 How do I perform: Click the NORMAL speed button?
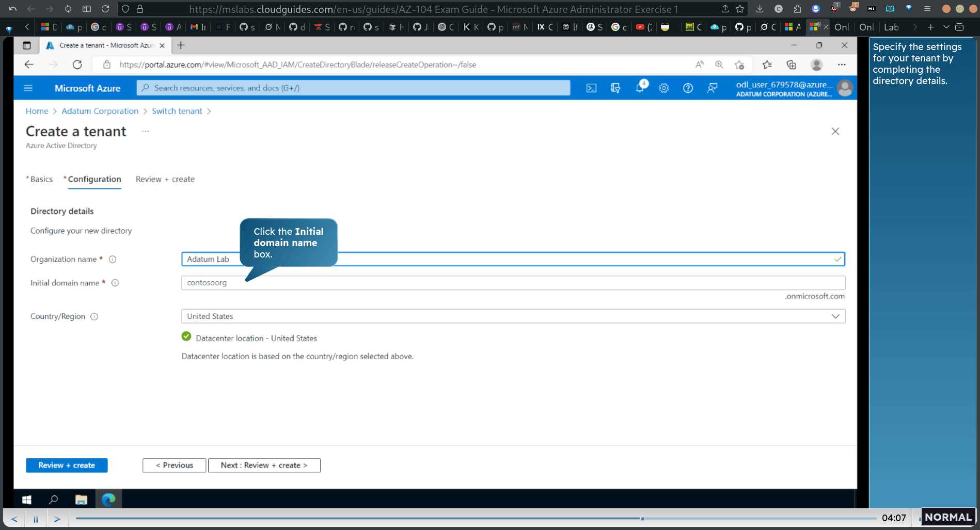(x=948, y=517)
